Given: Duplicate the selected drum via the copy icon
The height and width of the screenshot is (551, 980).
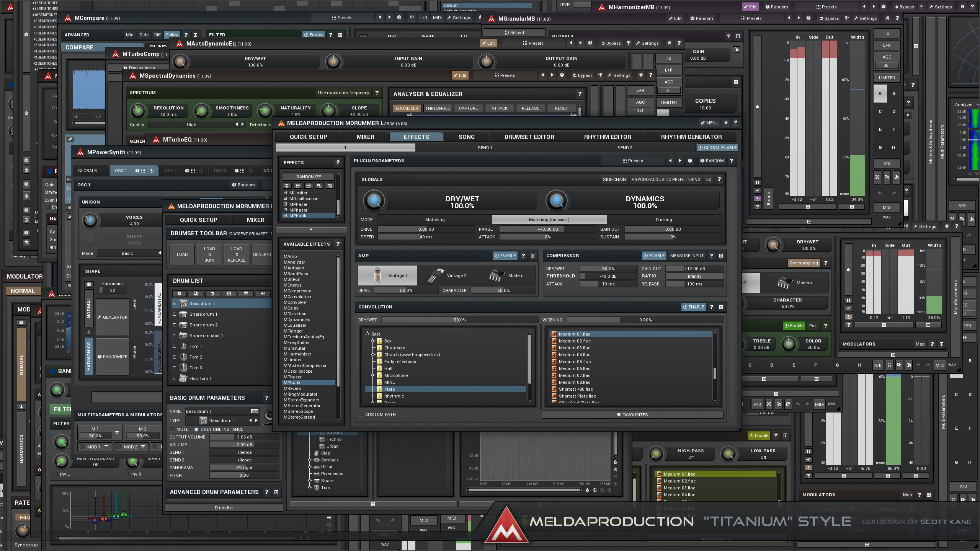Looking at the screenshot, I should [196, 293].
